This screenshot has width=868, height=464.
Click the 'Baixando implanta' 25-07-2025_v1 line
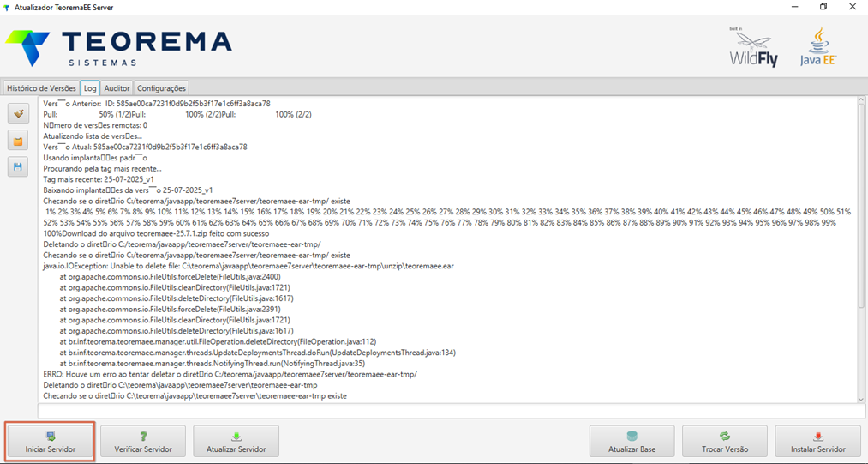pyautogui.click(x=128, y=190)
